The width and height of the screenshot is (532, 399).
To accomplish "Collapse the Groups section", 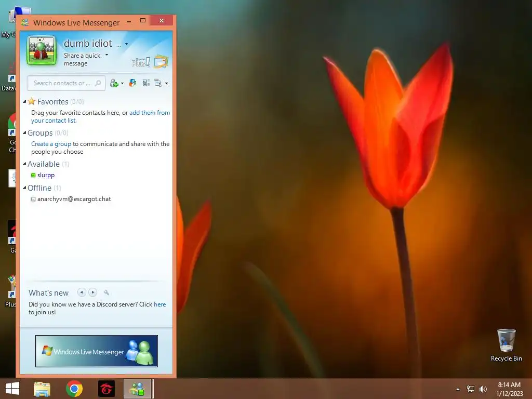I will 24,132.
